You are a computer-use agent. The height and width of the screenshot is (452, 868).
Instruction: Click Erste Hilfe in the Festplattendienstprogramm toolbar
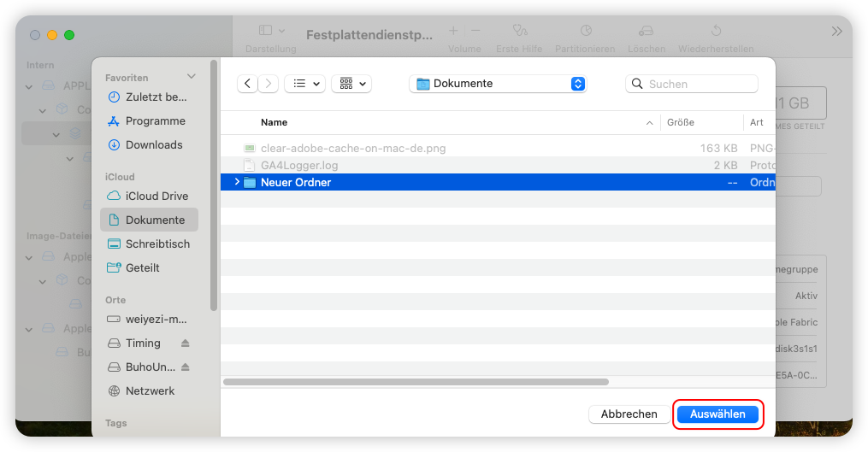coord(519,38)
